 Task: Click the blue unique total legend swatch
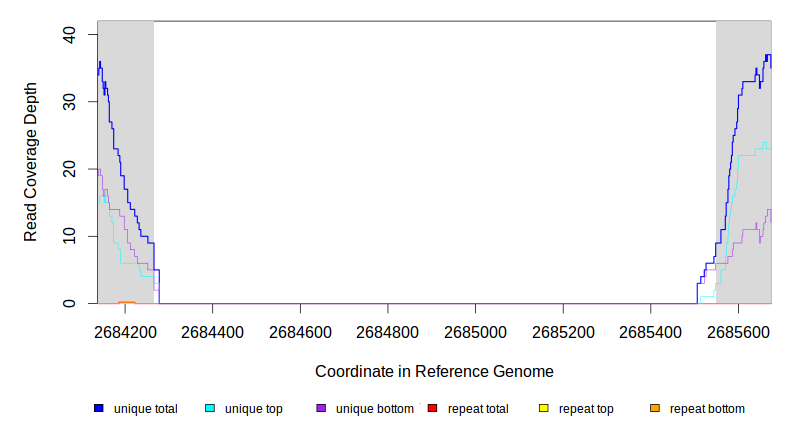click(99, 409)
